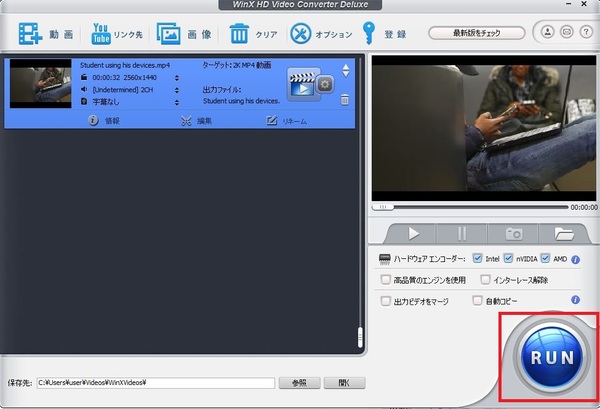Click リネーム rename icon
600x409 pixels.
point(287,121)
